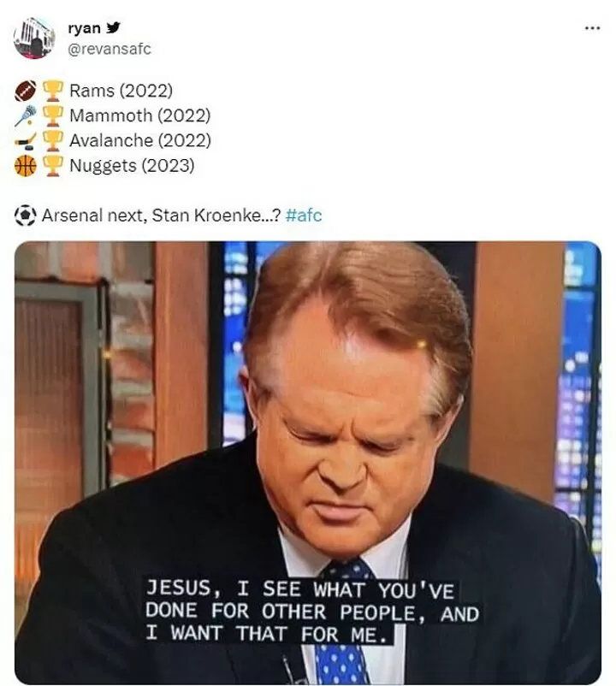This screenshot has height=686, width=616.
Task: Click the Twitter bird icon beside ryan
Action: click(x=113, y=27)
